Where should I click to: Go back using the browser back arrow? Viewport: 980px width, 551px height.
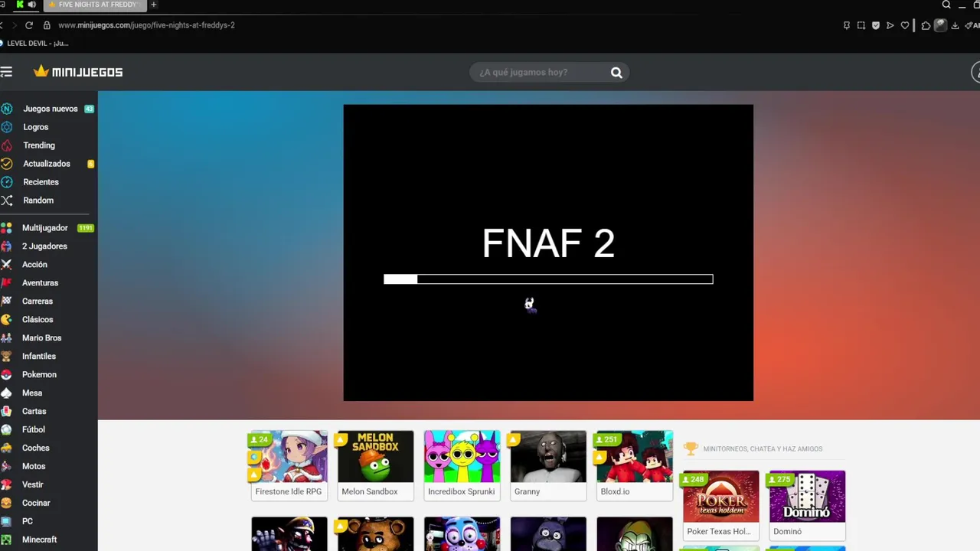(x=2, y=25)
